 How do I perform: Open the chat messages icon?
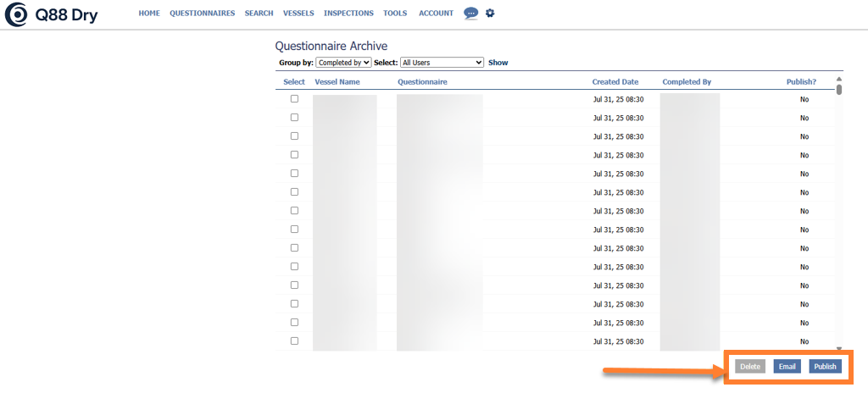470,14
